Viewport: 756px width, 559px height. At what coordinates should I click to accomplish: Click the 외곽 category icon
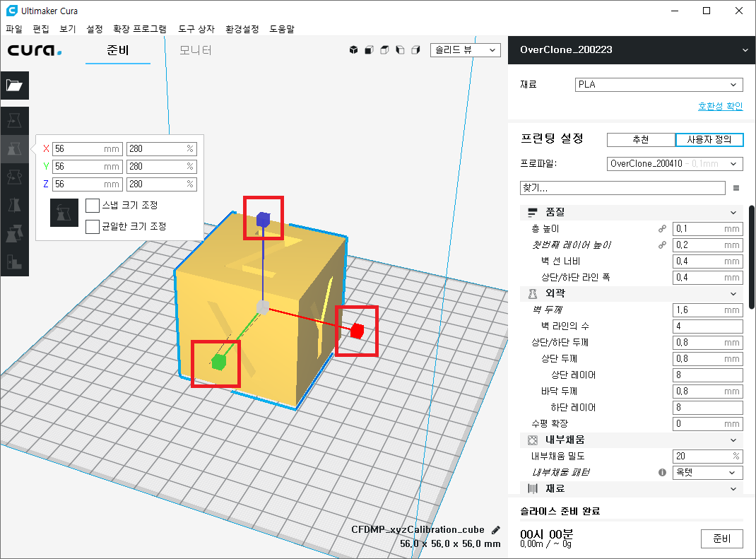pyautogui.click(x=532, y=293)
